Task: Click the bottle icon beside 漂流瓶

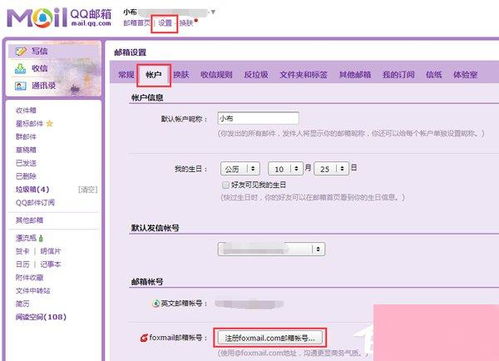Action: click(41, 238)
